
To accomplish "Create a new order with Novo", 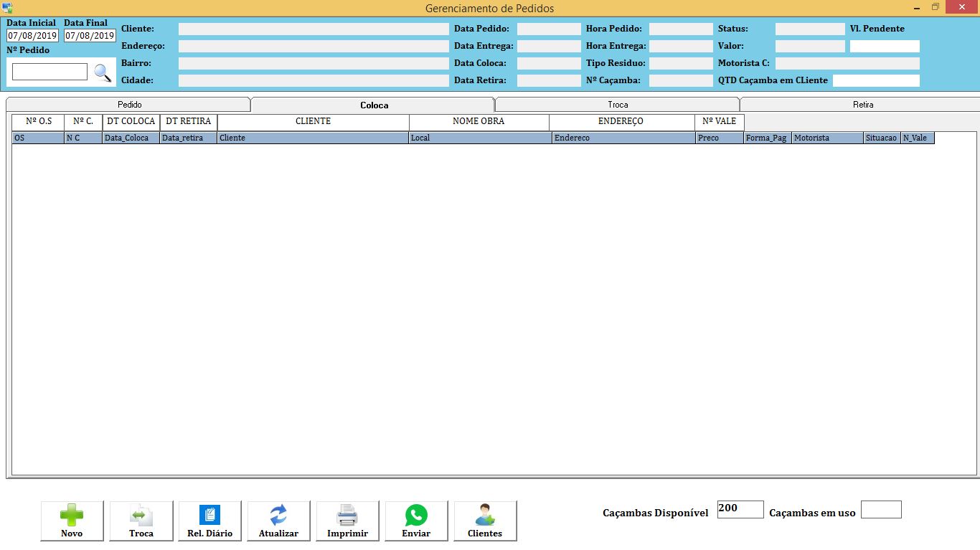I will point(72,521).
